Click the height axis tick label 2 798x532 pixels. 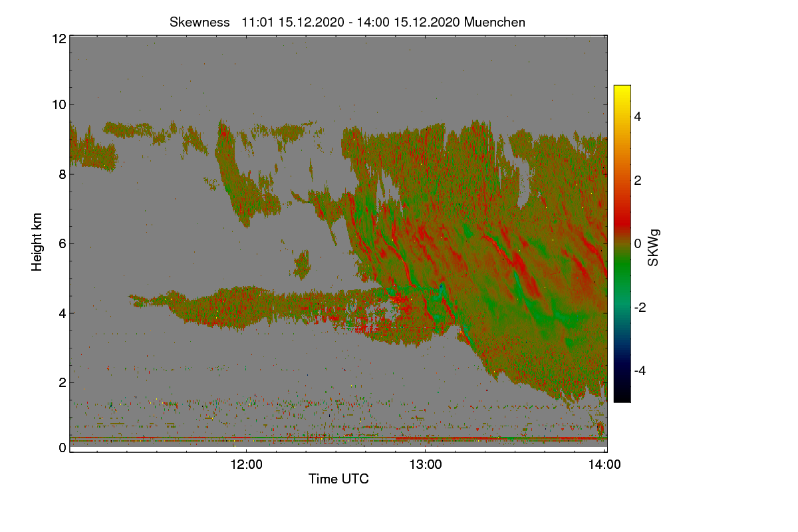[62, 382]
